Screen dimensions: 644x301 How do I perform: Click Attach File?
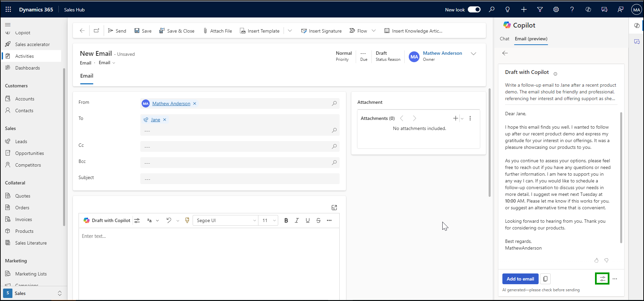click(218, 31)
